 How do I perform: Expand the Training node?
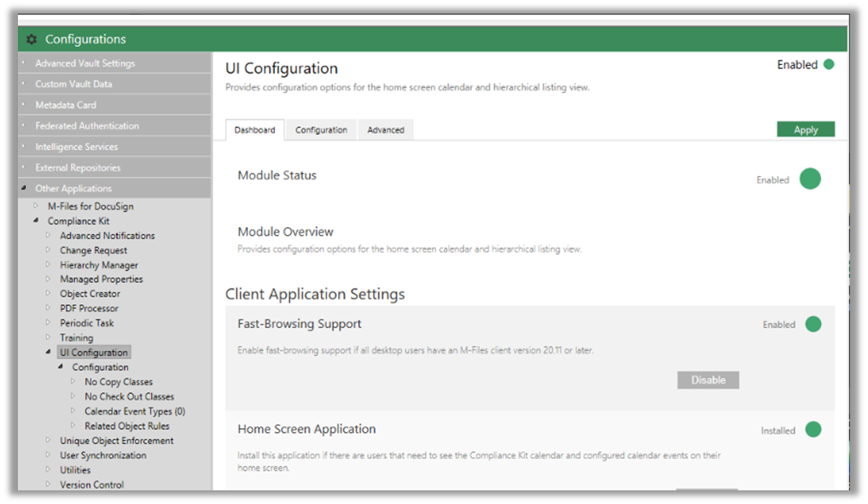tap(48, 337)
